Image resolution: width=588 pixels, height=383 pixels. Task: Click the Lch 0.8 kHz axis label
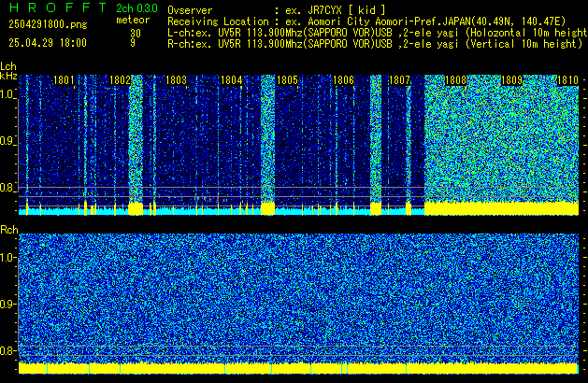point(7,188)
